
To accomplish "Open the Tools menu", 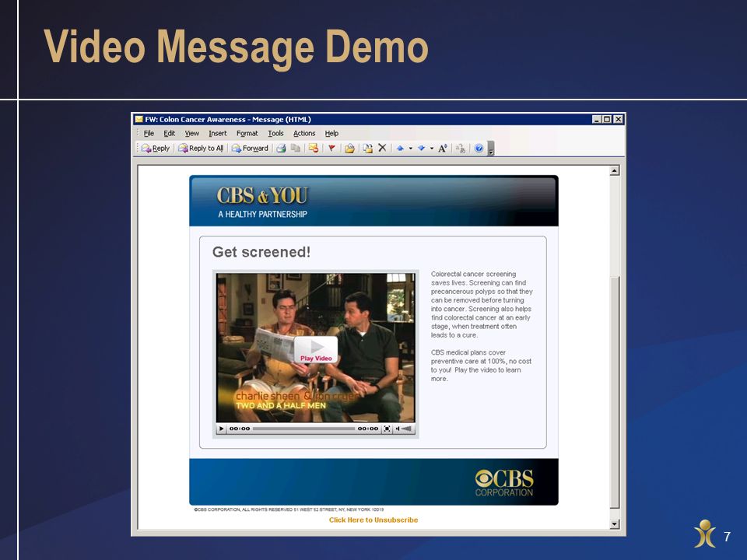I will coord(275,133).
